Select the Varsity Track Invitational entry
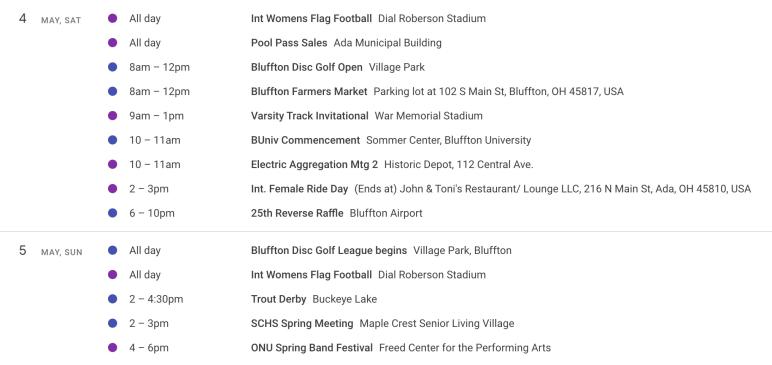This screenshot has height=365, width=772. 310,116
